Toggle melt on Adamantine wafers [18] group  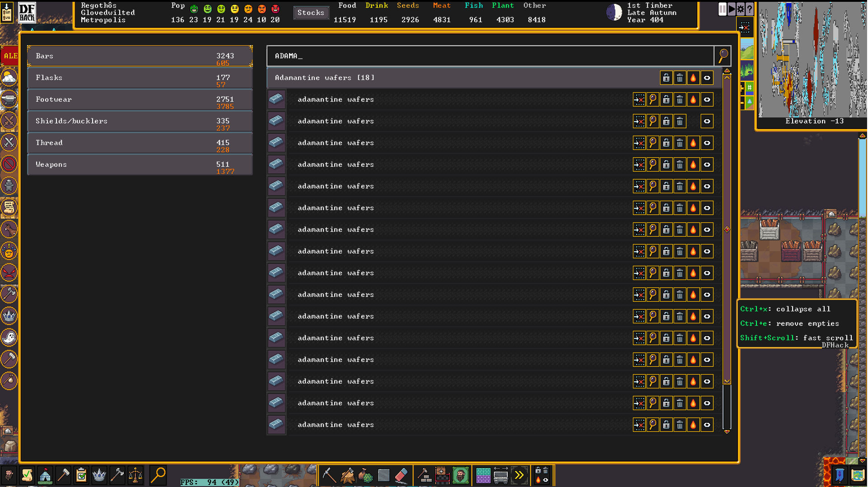[x=693, y=78]
